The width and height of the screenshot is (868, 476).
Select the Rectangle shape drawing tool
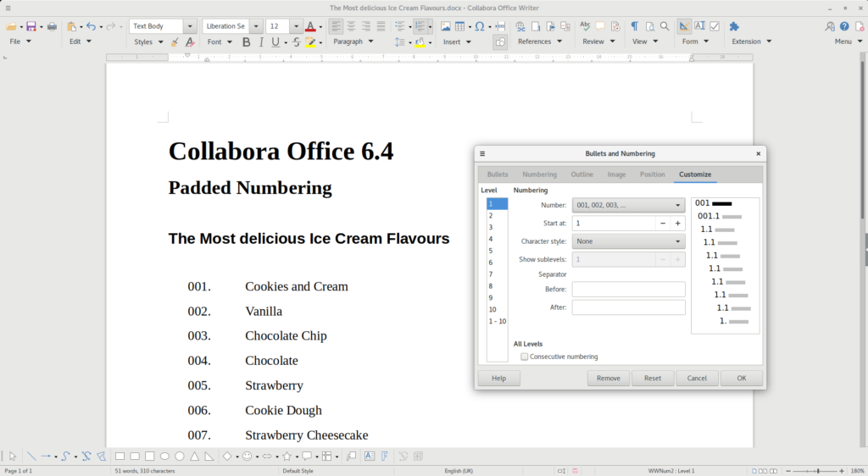click(120, 457)
